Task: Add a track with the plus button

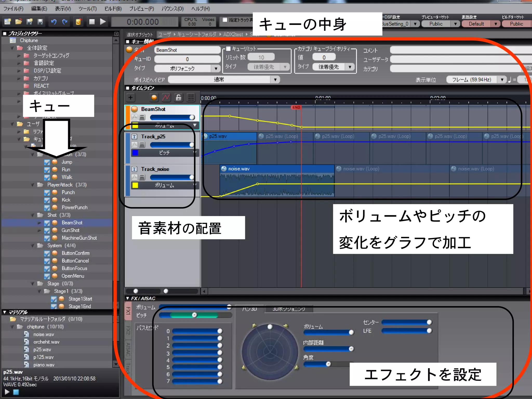Action: (x=130, y=98)
